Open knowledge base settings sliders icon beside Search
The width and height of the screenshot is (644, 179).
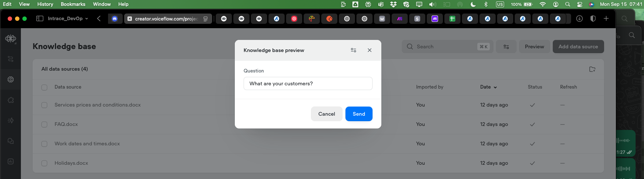click(x=506, y=46)
